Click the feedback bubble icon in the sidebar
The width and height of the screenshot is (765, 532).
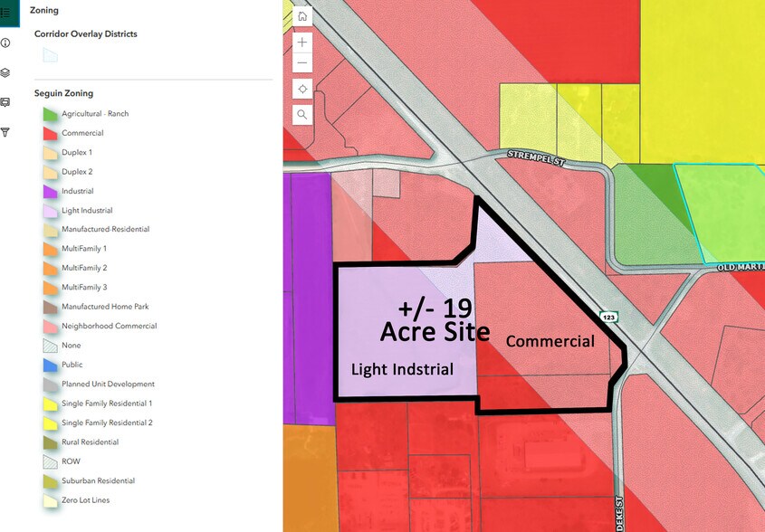point(7,102)
